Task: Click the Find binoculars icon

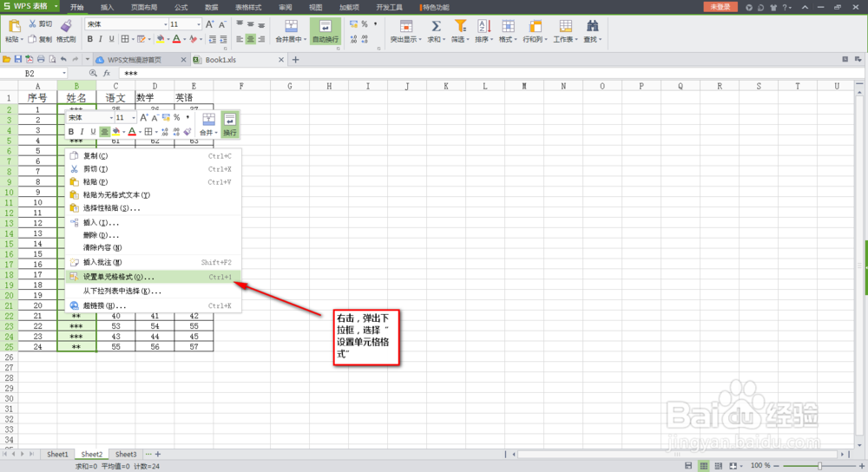Action: 592,26
